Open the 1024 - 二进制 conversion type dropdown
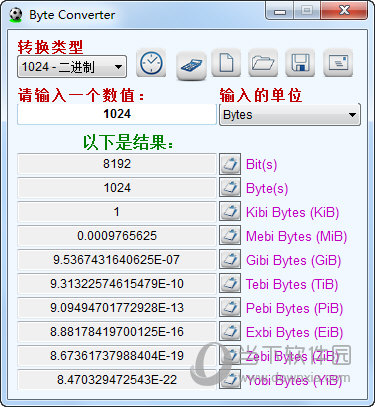Screen dimensions: 375x407 [x=72, y=67]
